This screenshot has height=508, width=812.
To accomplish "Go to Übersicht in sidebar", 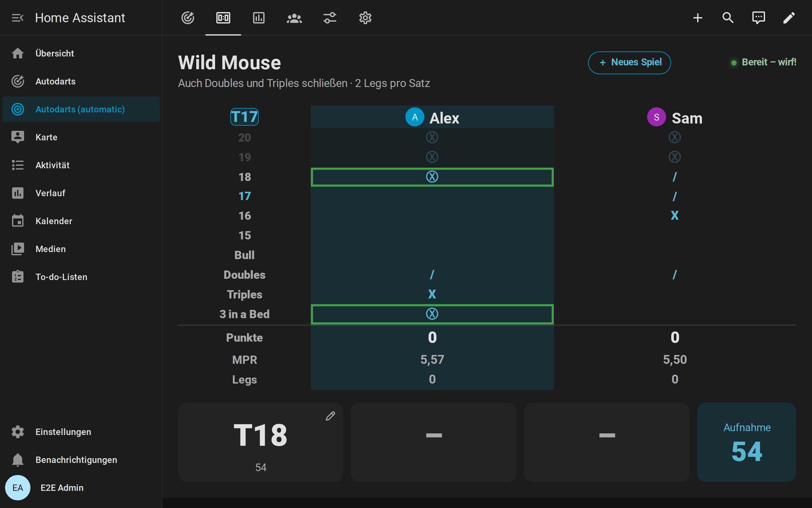I will pyautogui.click(x=81, y=53).
